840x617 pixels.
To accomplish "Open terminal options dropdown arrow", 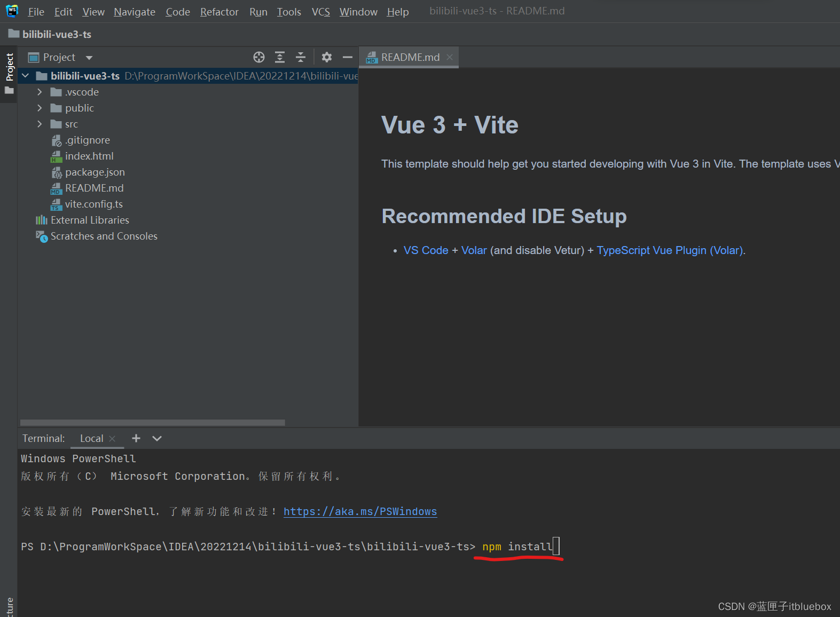I will click(156, 438).
